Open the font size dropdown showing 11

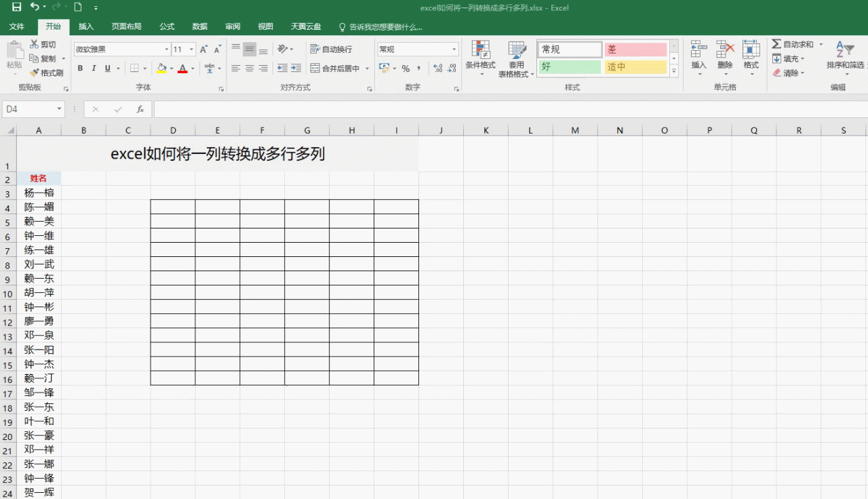192,49
